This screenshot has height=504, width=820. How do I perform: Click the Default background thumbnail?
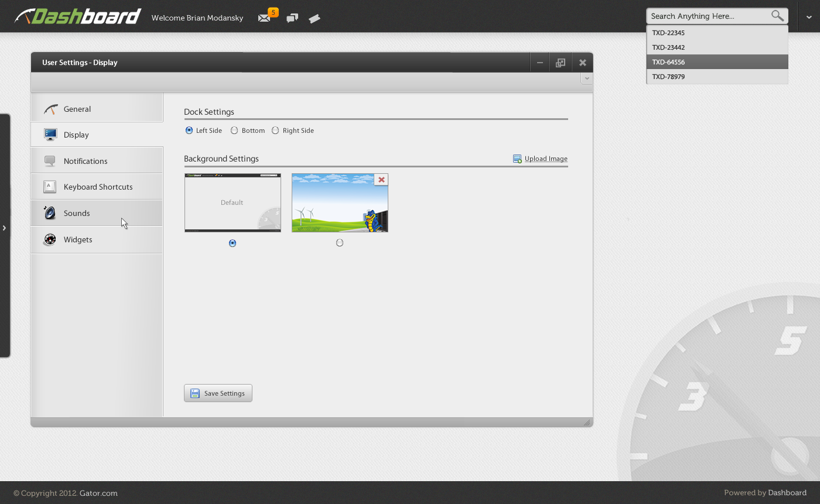point(233,203)
